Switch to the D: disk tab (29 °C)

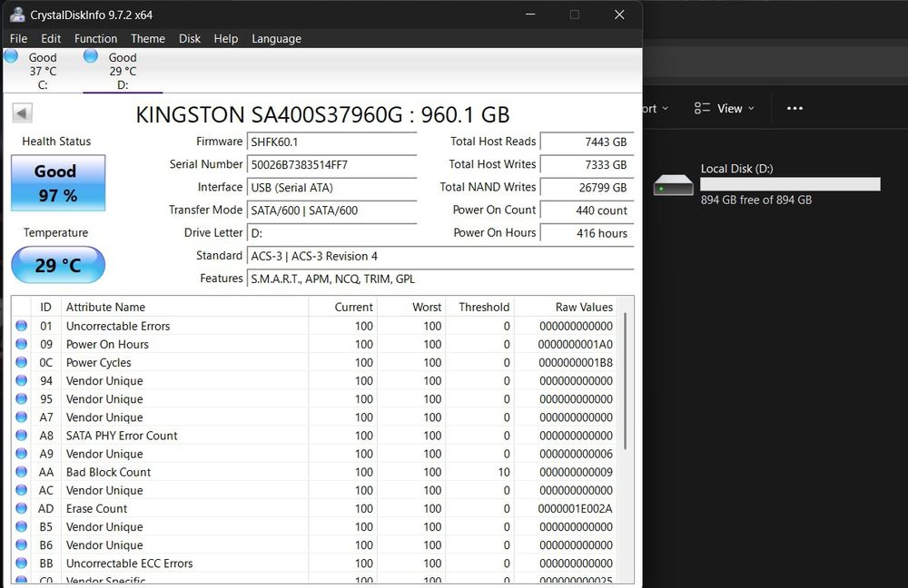coord(123,71)
